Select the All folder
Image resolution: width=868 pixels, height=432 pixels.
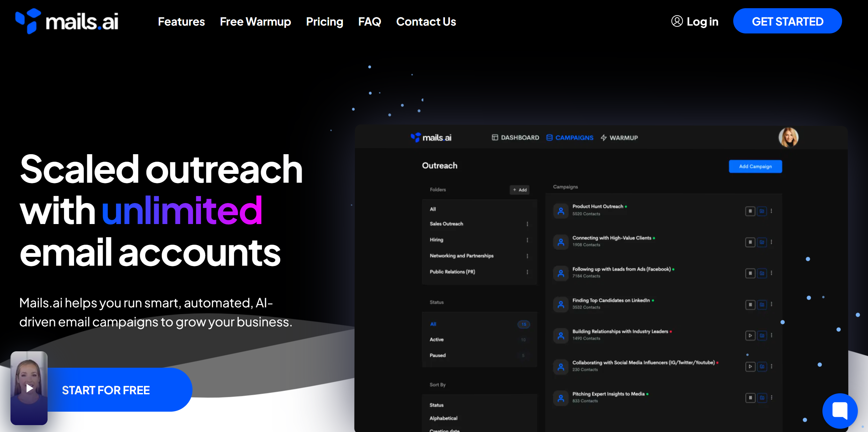click(433, 209)
